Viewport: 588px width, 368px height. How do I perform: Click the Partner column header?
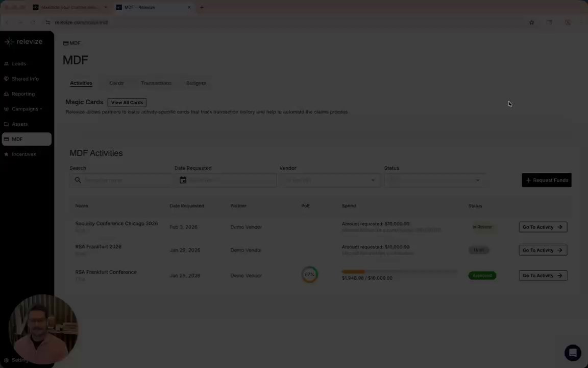click(x=238, y=206)
